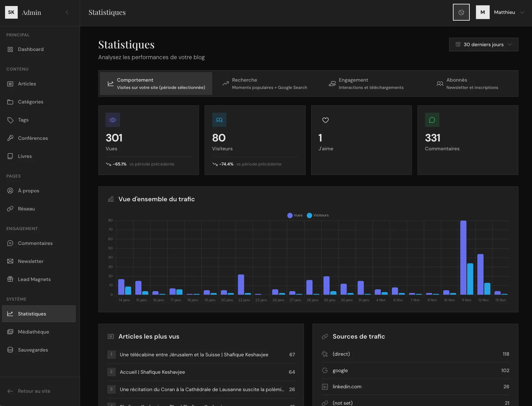Switch to the Recherche tab
The width and height of the screenshot is (532, 406).
click(265, 83)
